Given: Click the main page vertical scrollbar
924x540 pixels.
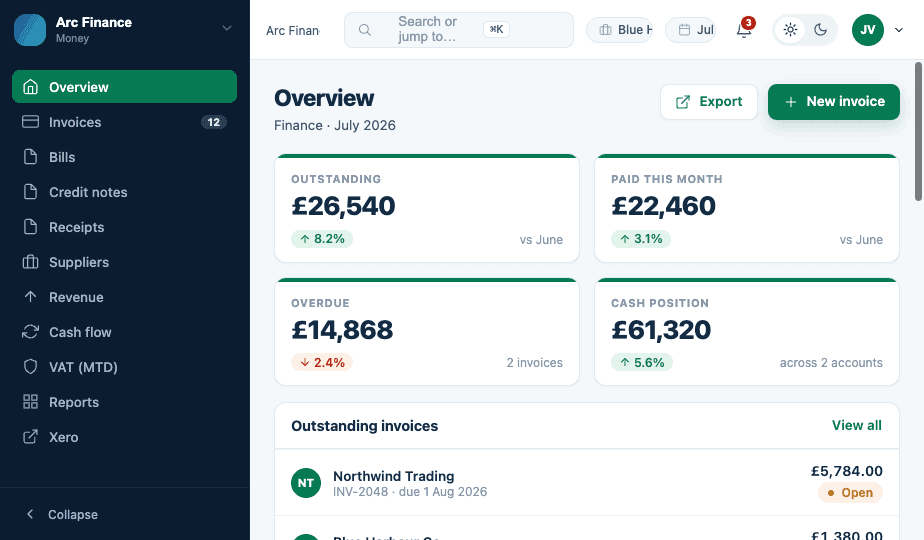Looking at the screenshot, I should click(x=918, y=131).
